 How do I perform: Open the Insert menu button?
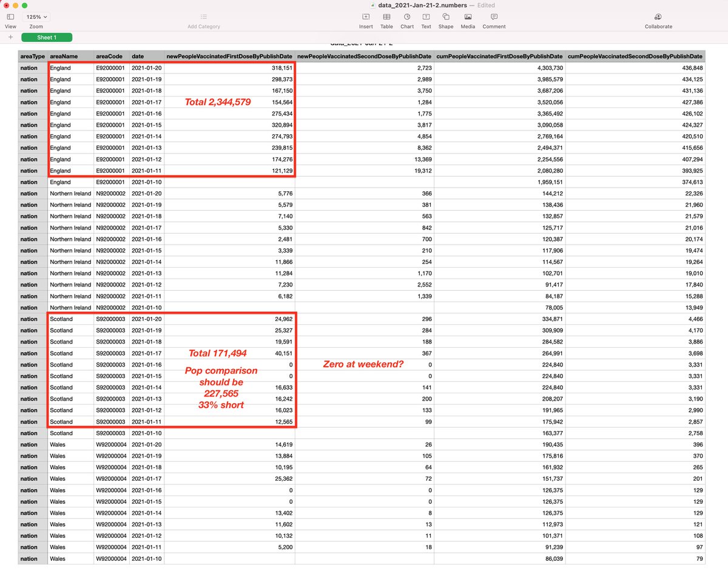point(366,21)
